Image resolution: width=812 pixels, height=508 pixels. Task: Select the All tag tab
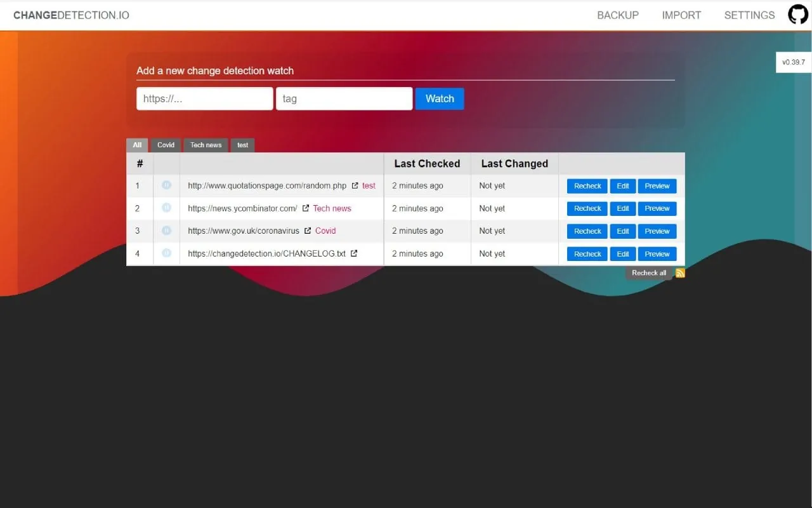pos(137,145)
